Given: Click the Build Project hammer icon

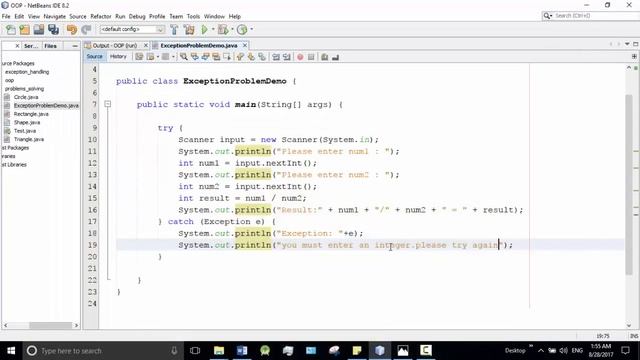Looking at the screenshot, I should tap(174, 29).
